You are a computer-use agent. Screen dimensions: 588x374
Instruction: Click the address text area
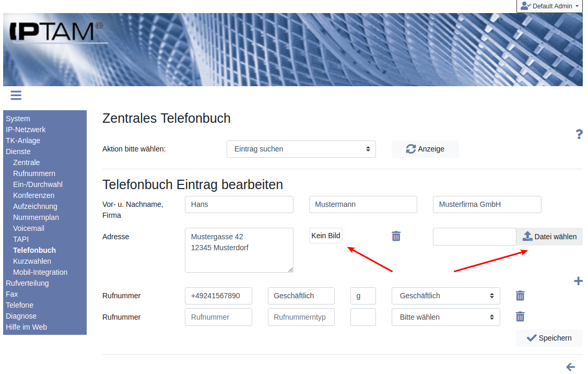coord(239,250)
